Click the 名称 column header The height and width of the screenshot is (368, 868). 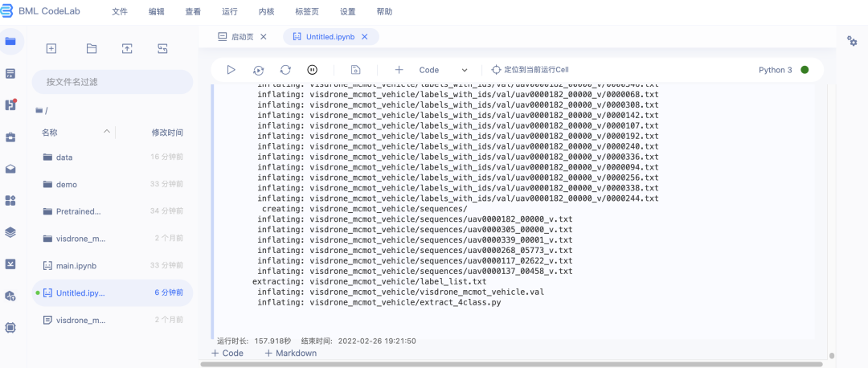tap(49, 133)
